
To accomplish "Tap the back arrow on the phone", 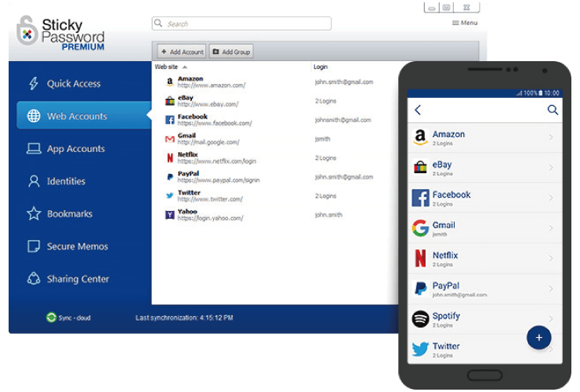I will click(x=418, y=110).
